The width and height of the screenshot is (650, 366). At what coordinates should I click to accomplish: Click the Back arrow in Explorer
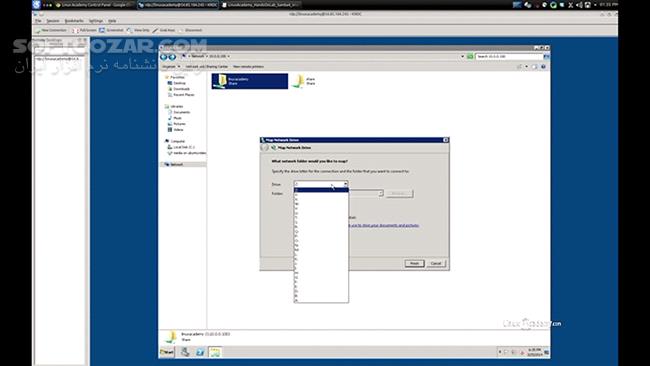(x=163, y=57)
